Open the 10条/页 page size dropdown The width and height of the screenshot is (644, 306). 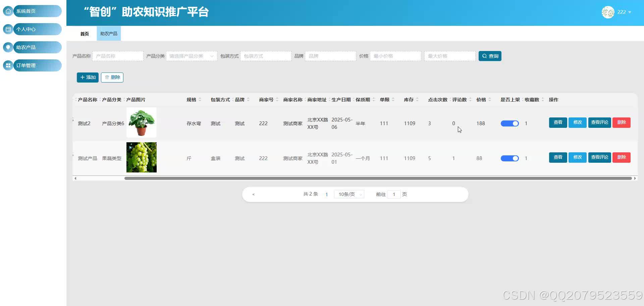349,194
